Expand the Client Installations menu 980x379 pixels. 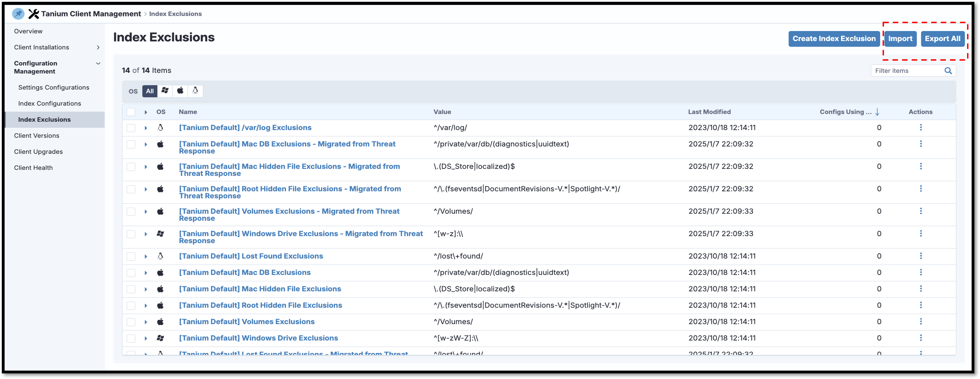coord(98,47)
